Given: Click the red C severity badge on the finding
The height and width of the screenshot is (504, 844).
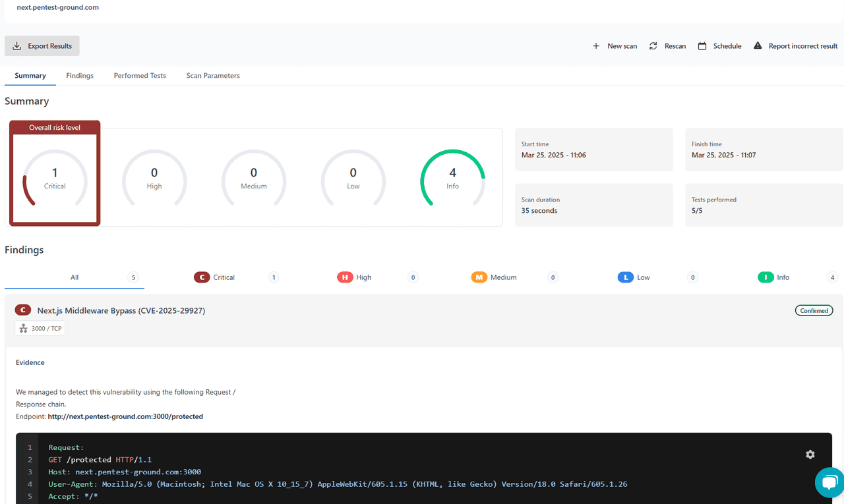Looking at the screenshot, I should 23,310.
